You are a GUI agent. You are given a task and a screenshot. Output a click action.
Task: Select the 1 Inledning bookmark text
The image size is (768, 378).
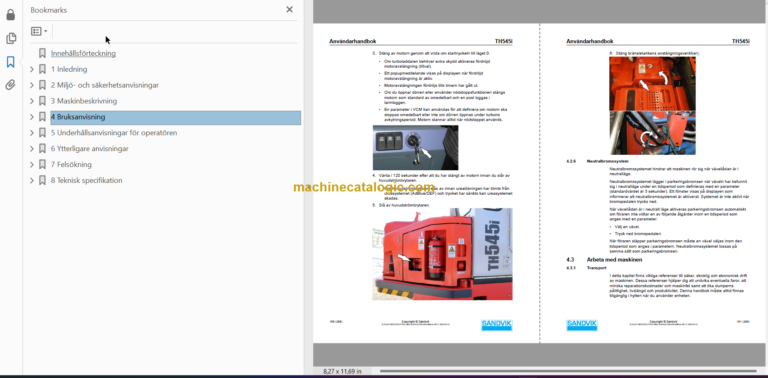click(x=69, y=70)
